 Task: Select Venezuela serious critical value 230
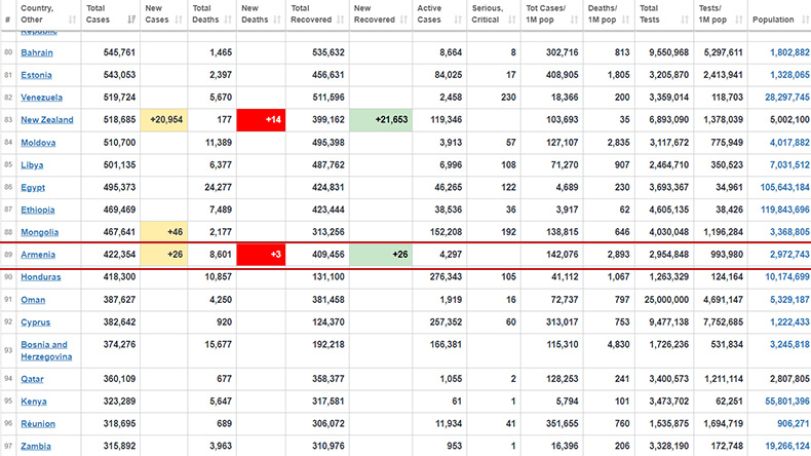[508, 97]
